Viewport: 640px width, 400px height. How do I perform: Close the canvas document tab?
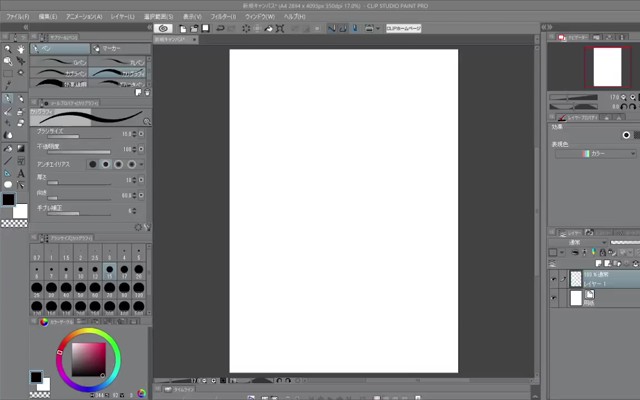coord(195,40)
